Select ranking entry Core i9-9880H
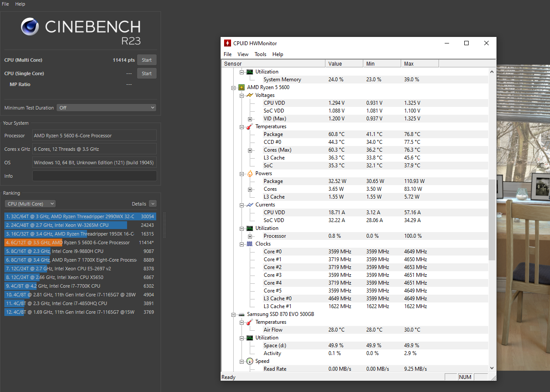 pos(80,251)
